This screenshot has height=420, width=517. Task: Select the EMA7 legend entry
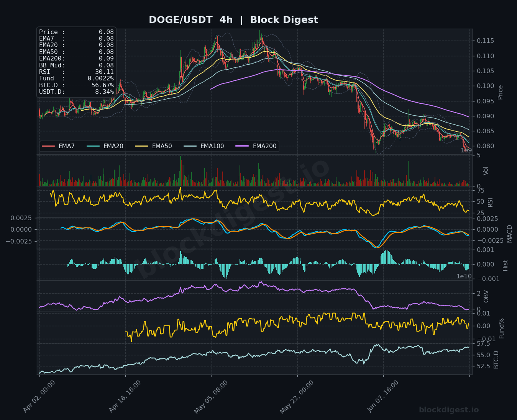tap(58, 146)
